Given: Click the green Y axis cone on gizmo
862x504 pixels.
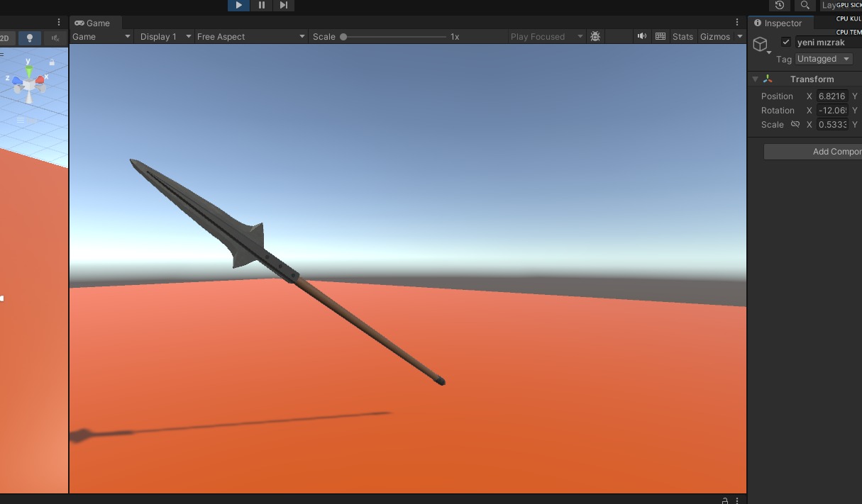Looking at the screenshot, I should (28, 70).
